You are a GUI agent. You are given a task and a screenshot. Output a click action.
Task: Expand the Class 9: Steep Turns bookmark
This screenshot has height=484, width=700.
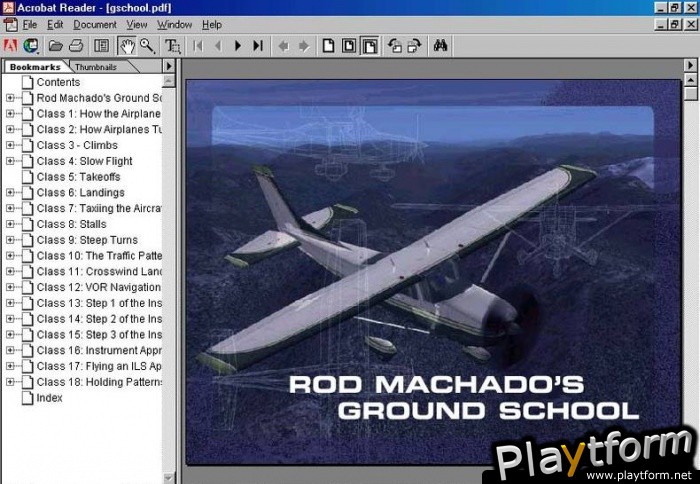[10, 240]
